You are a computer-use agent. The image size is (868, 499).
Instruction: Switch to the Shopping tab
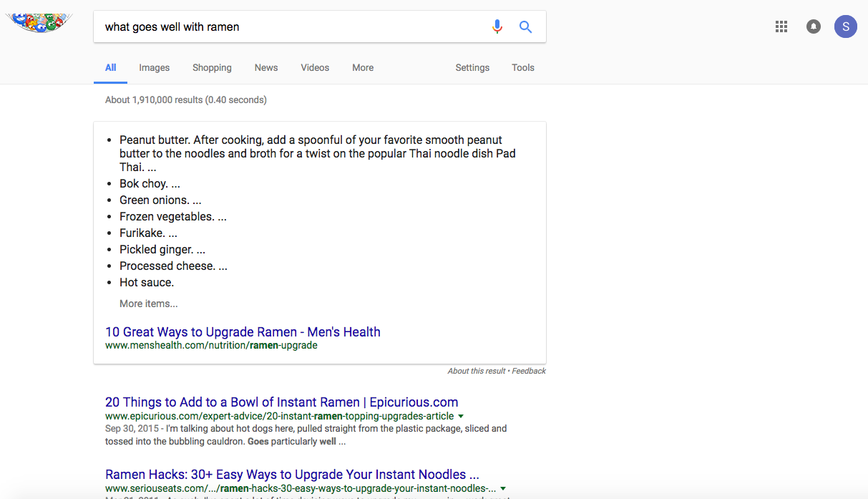pyautogui.click(x=212, y=68)
